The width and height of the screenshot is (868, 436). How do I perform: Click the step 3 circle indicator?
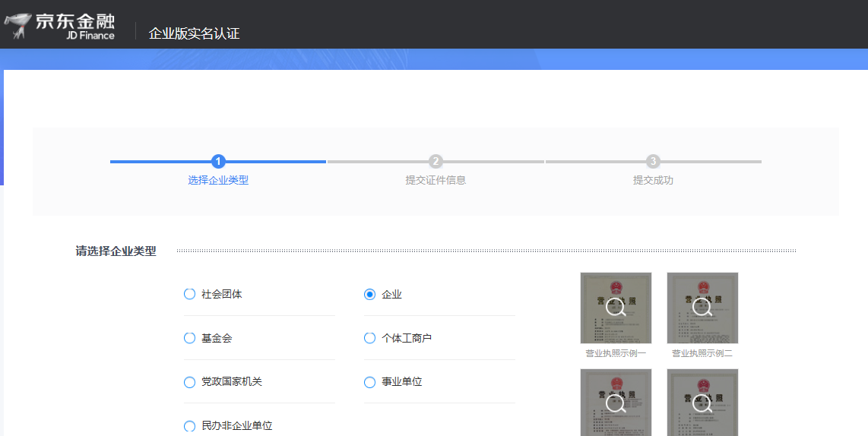click(653, 161)
